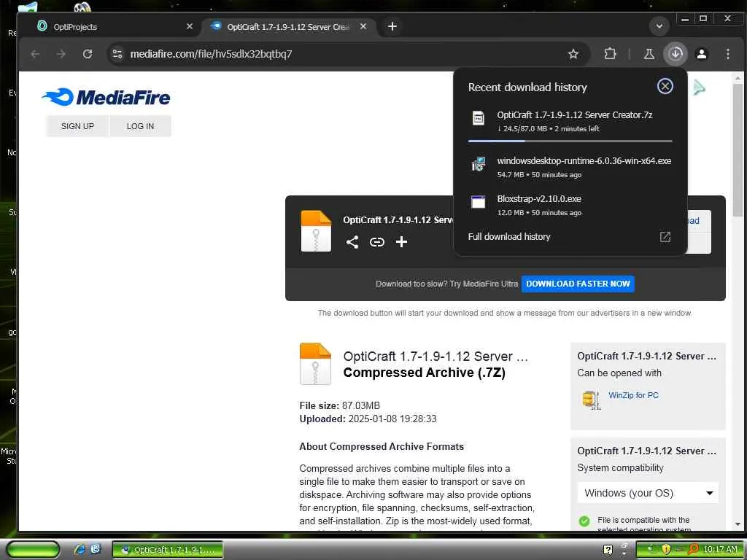Open the Chrome three-dot menu
747x560 pixels.
coord(727,54)
